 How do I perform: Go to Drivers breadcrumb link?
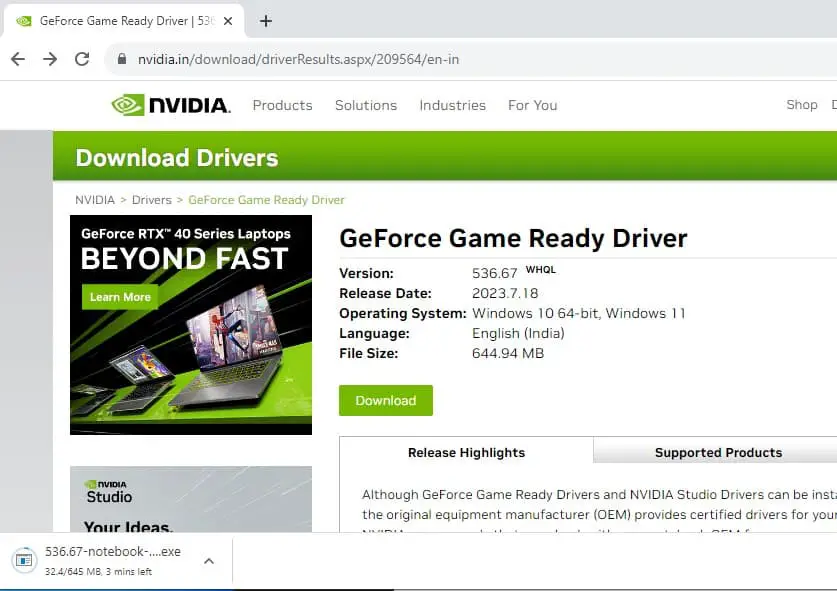[152, 200]
